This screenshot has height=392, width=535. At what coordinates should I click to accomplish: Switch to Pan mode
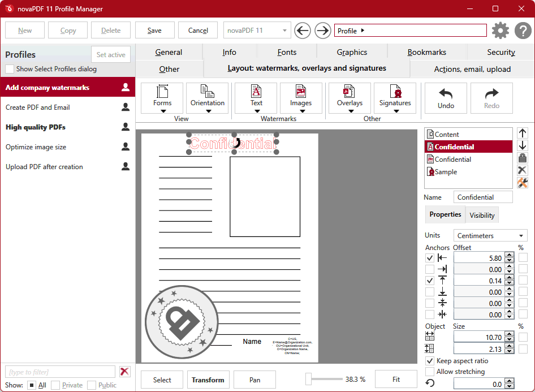(x=254, y=380)
